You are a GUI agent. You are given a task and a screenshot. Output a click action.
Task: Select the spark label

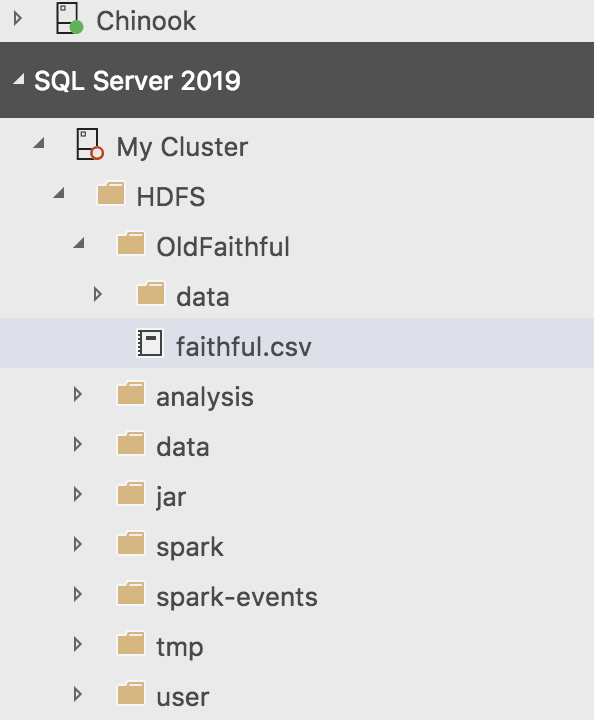point(190,548)
